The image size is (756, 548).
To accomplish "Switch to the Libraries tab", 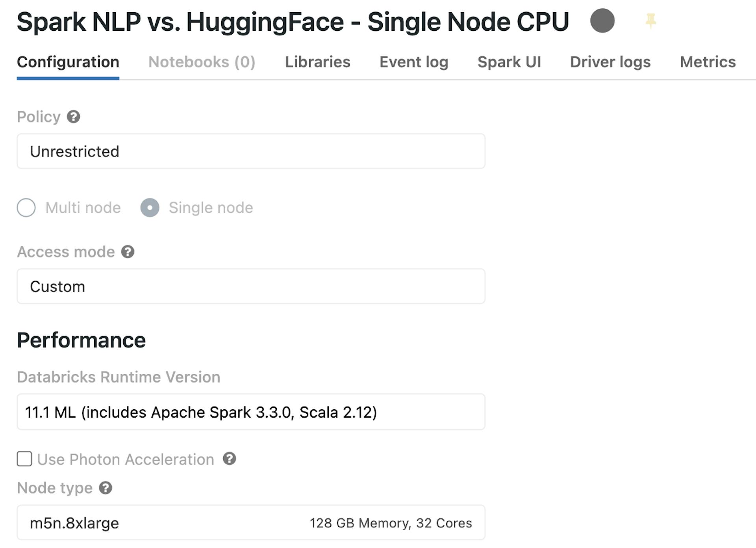I will point(318,62).
